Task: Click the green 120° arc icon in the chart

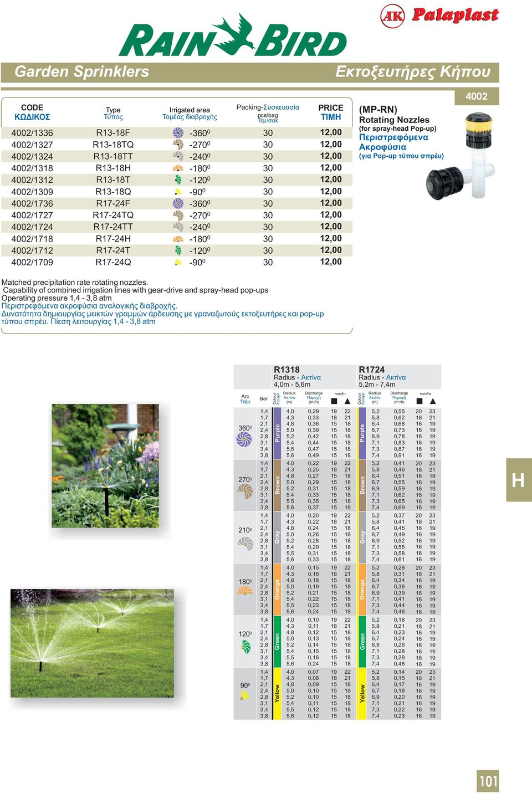Action: pos(246,646)
